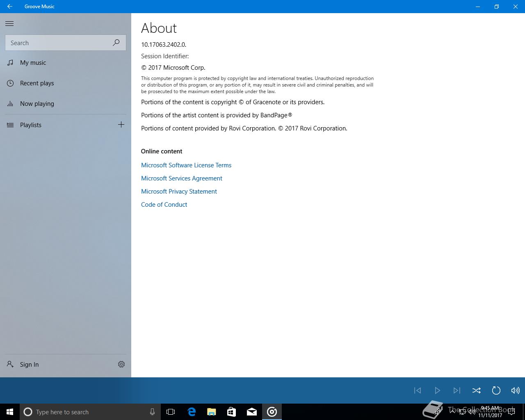Open Code of Conduct link

[164, 205]
